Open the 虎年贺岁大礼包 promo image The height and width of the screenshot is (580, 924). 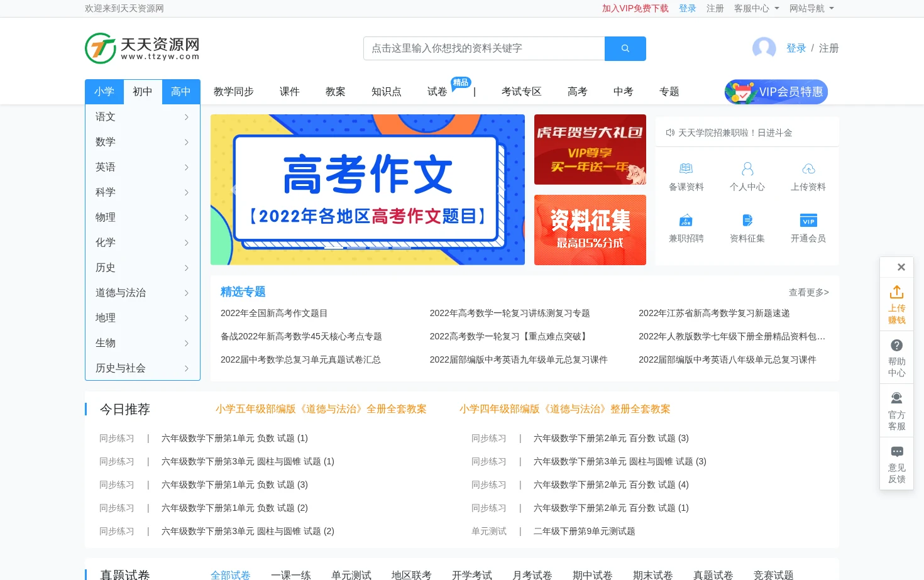pos(590,150)
